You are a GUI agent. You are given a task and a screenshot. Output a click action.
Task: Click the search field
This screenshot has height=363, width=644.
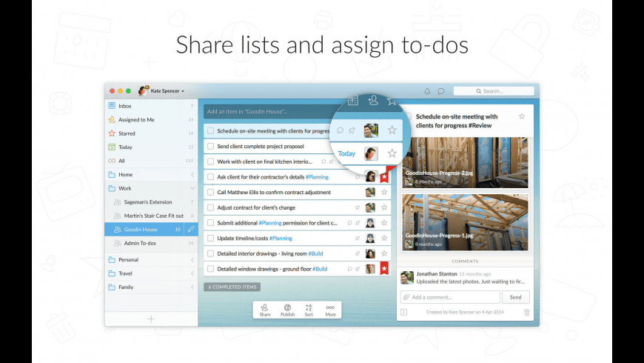[494, 91]
